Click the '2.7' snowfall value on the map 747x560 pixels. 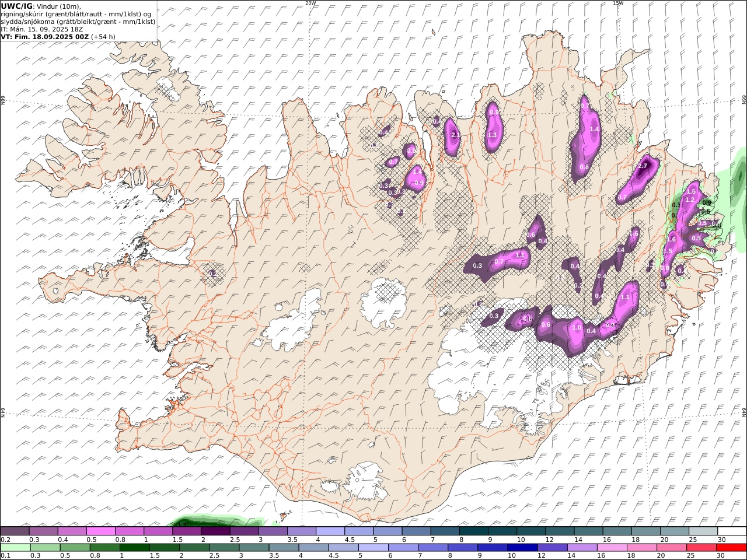point(643,166)
